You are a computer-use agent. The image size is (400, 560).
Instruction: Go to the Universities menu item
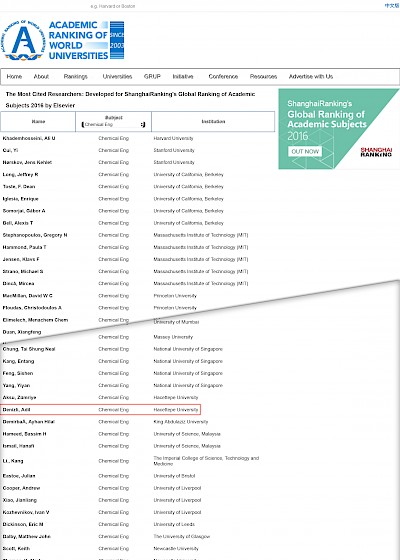[117, 76]
